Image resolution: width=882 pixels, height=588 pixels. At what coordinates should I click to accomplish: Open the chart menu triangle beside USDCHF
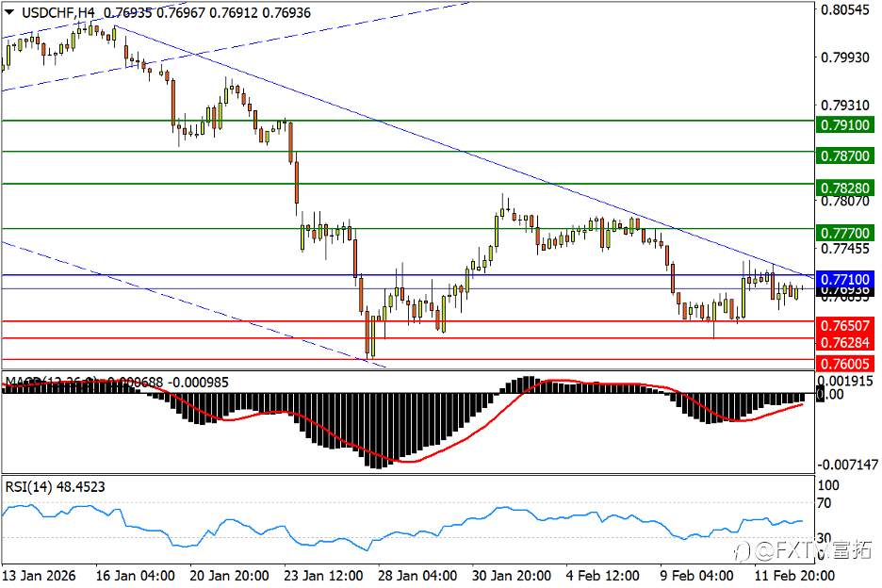pyautogui.click(x=9, y=12)
